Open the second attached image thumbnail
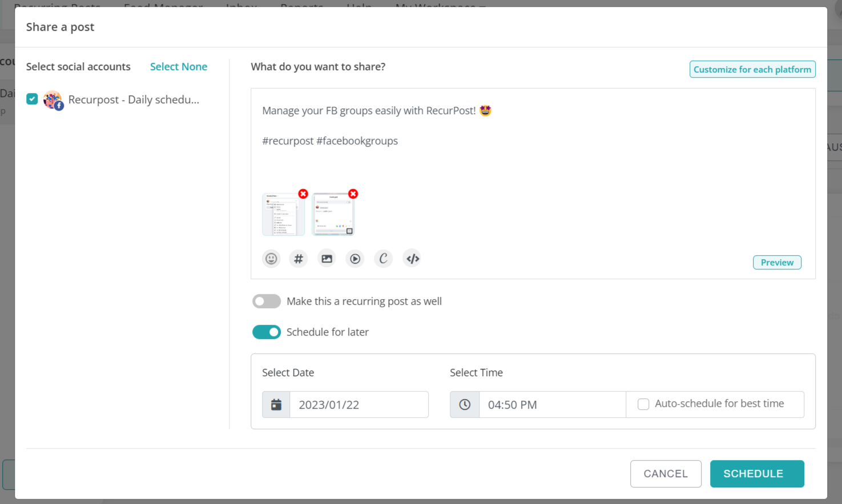This screenshot has height=504, width=842. [333, 214]
